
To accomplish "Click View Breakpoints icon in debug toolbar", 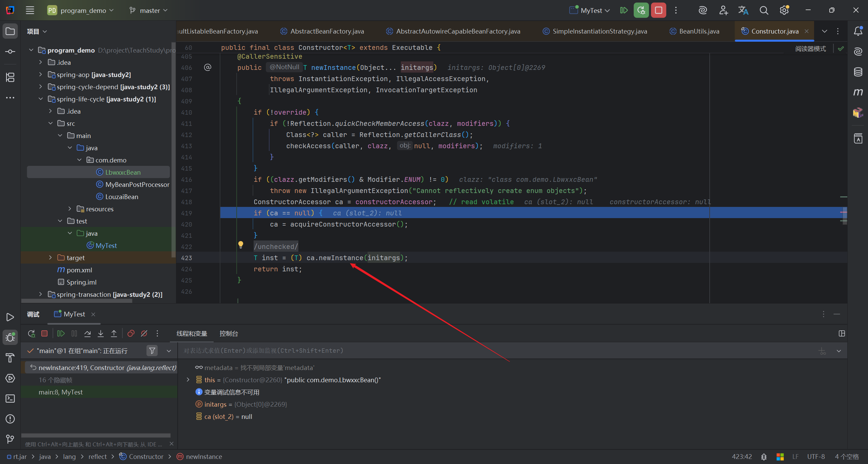I will coord(131,333).
